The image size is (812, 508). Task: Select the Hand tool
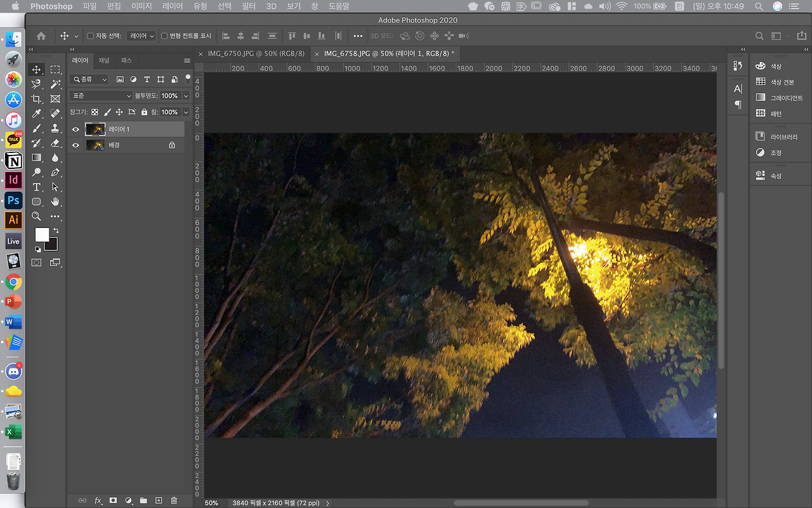[x=55, y=201]
